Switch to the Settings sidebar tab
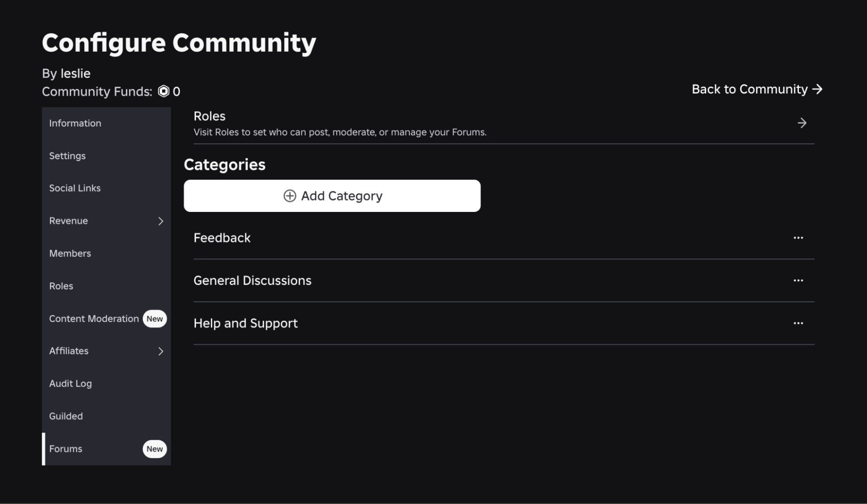 point(67,156)
